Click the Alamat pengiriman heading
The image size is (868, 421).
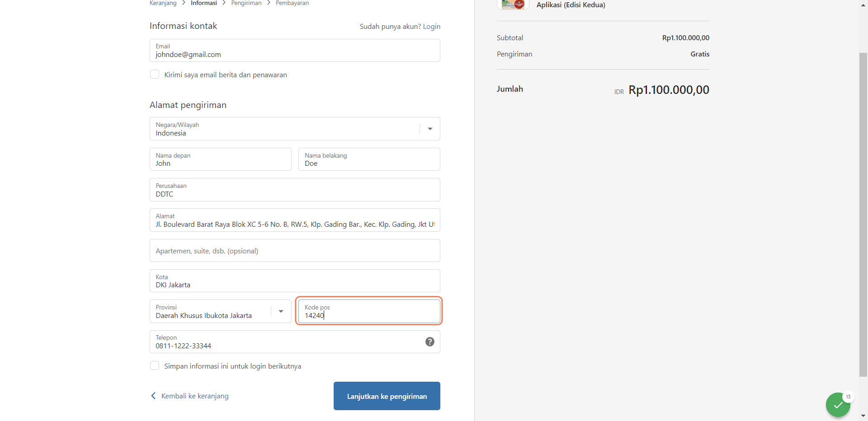click(188, 105)
